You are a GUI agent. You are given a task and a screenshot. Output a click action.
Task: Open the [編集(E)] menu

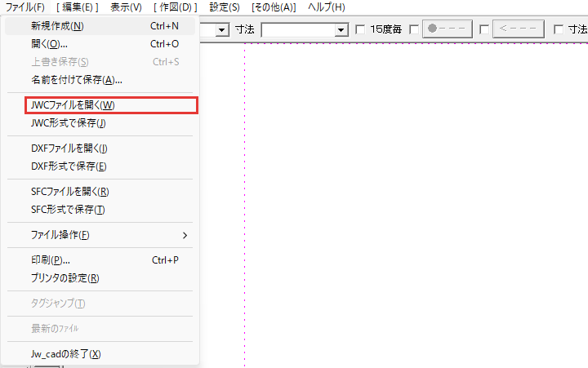pyautogui.click(x=78, y=7)
